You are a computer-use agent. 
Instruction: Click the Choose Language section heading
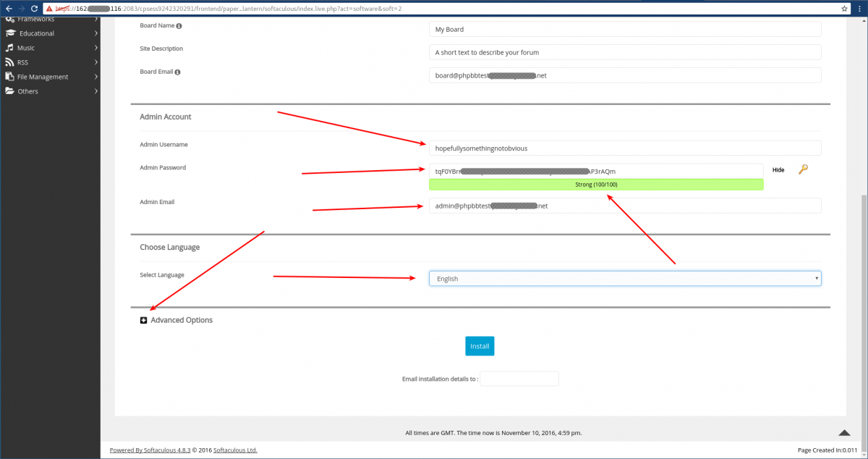coord(170,247)
